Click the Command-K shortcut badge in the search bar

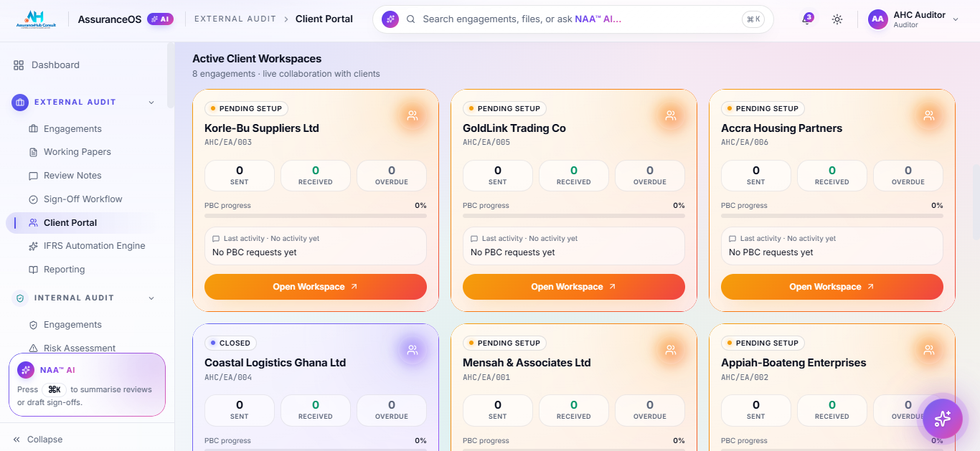(x=753, y=19)
